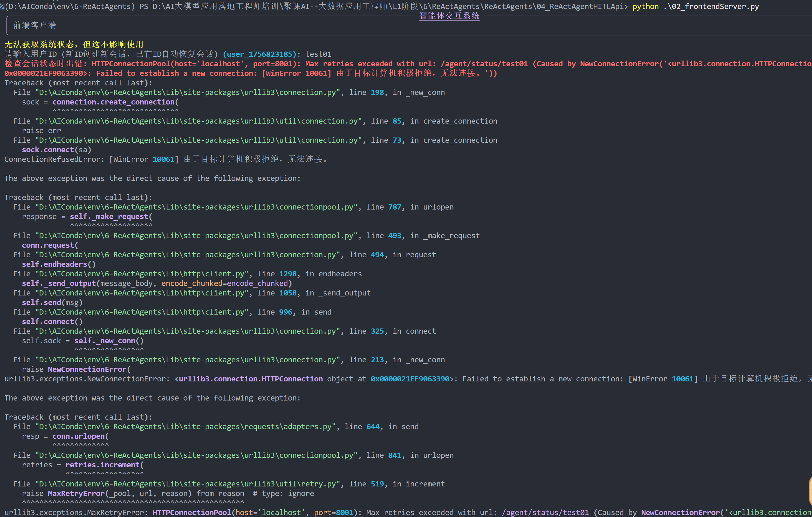The width and height of the screenshot is (812, 517).
Task: Click line number 213 in _new_conn frame
Action: point(377,360)
